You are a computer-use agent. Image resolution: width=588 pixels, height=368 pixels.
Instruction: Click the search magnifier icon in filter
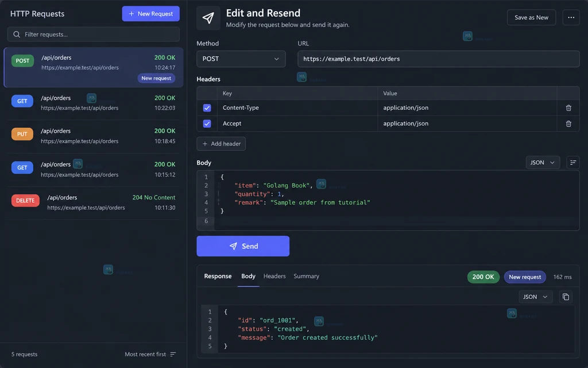pos(17,34)
